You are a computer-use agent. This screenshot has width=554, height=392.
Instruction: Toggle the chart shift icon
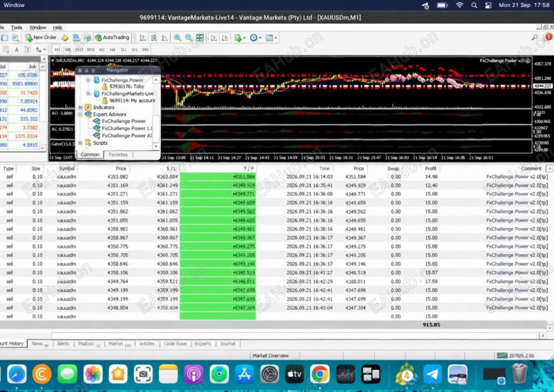tap(224, 38)
